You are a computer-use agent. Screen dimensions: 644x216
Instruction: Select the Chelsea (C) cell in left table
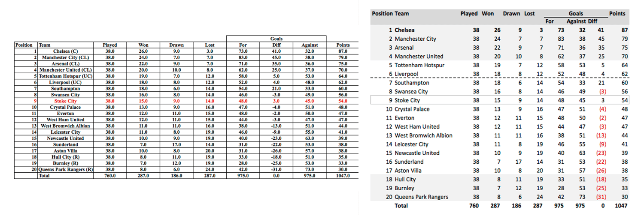(x=65, y=51)
